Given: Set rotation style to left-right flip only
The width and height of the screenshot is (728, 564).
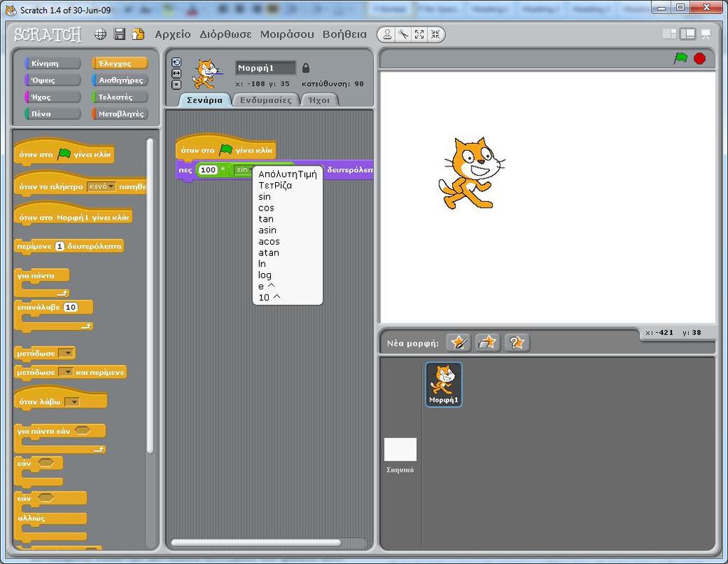Looking at the screenshot, I should click(x=176, y=74).
